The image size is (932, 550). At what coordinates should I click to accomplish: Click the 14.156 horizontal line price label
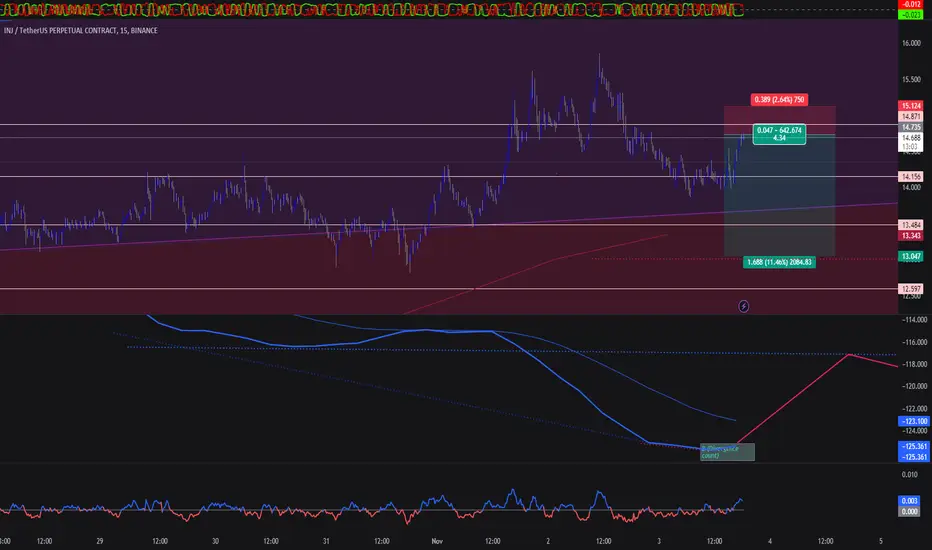(911, 177)
